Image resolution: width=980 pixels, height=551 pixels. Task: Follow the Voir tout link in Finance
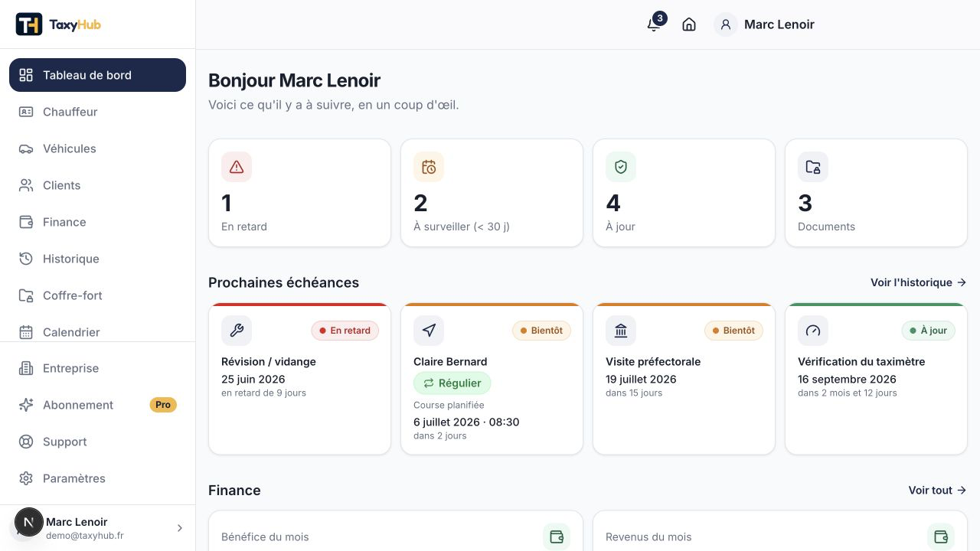coord(938,491)
